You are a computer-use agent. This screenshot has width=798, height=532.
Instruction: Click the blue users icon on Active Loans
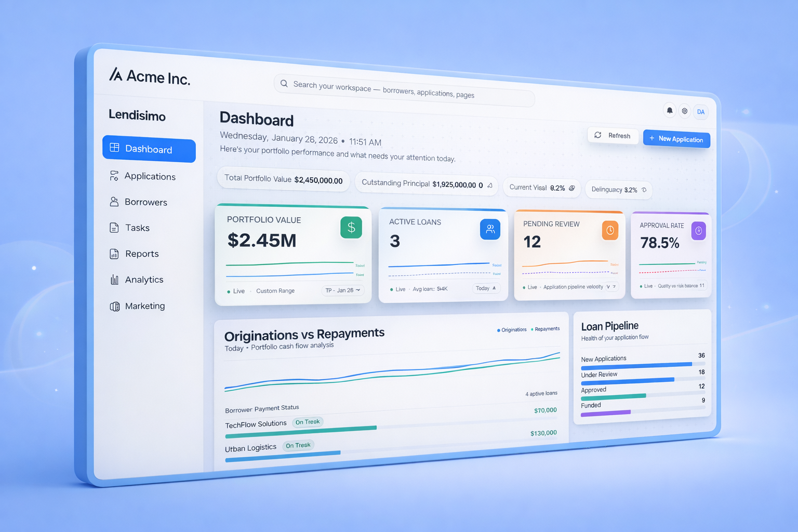tap(490, 229)
